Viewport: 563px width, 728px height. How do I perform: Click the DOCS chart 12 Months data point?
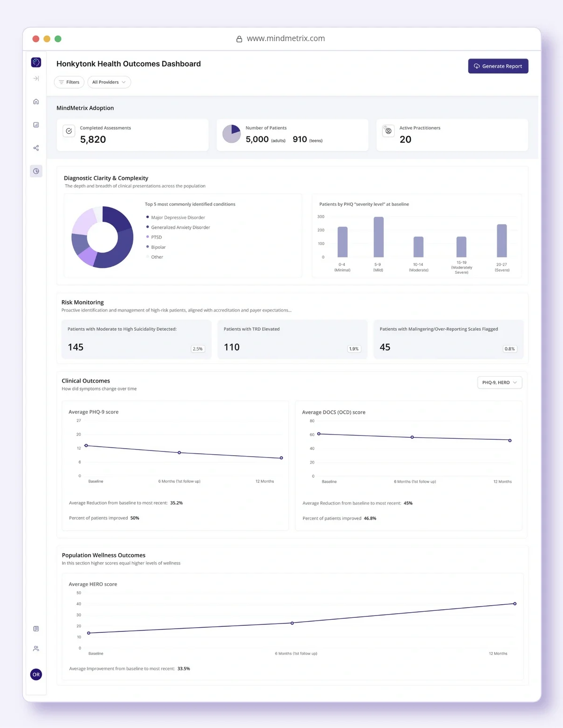click(510, 441)
